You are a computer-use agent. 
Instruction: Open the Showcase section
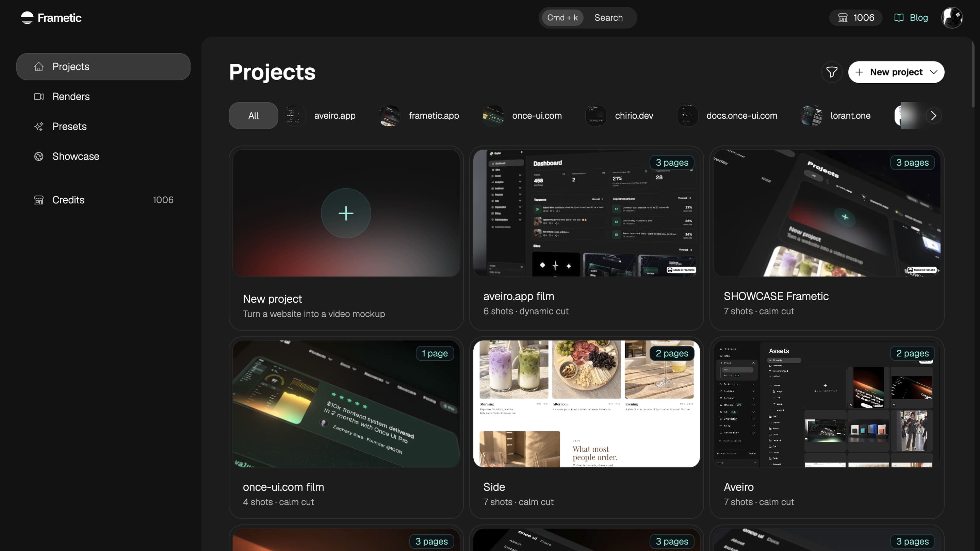103,156
